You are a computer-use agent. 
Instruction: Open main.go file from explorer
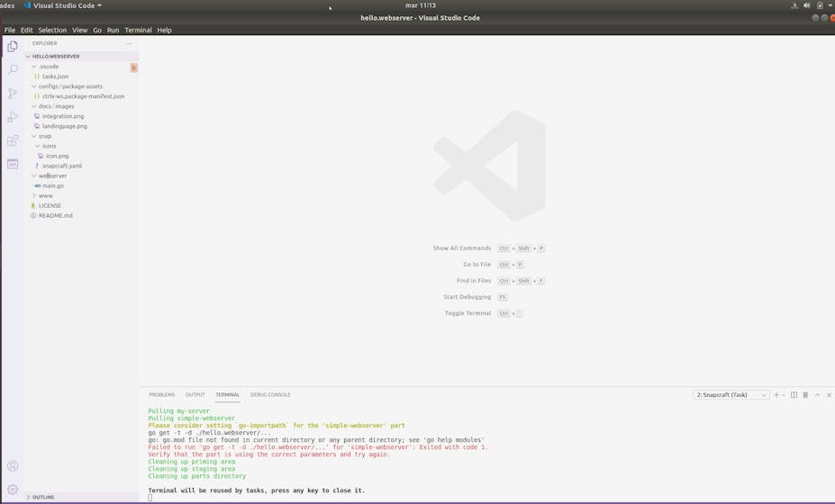coord(52,185)
